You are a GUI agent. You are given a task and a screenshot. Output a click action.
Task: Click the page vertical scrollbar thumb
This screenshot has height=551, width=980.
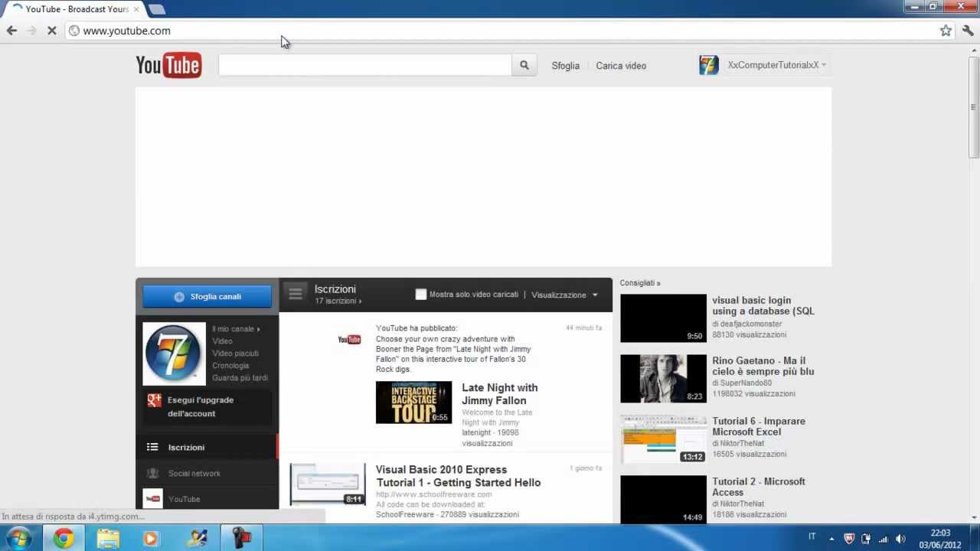[974, 107]
